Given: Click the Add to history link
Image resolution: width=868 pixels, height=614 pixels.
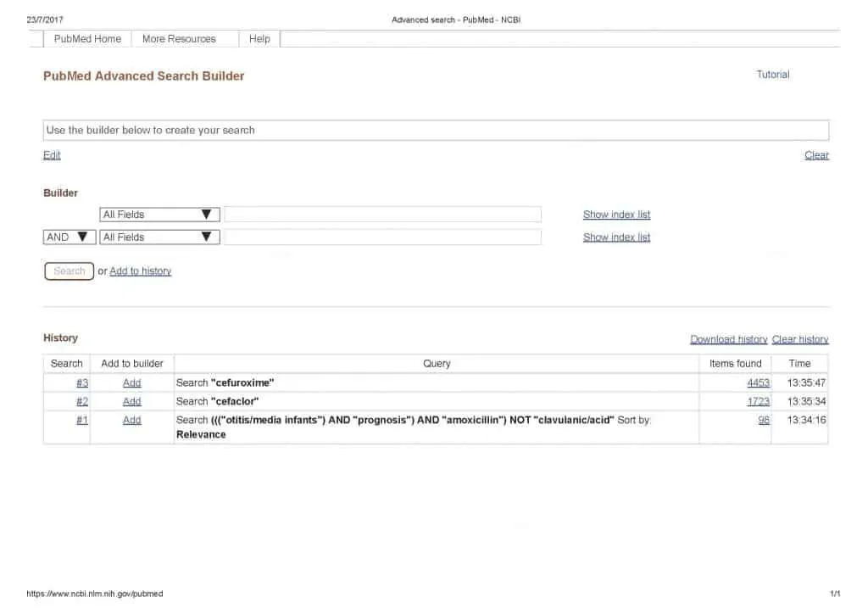Looking at the screenshot, I should pyautogui.click(x=141, y=271).
